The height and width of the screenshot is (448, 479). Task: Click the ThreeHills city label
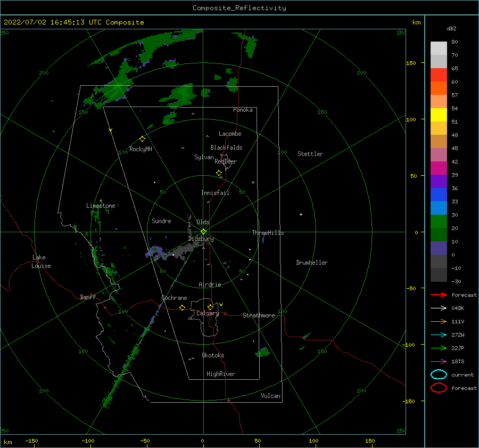click(268, 233)
